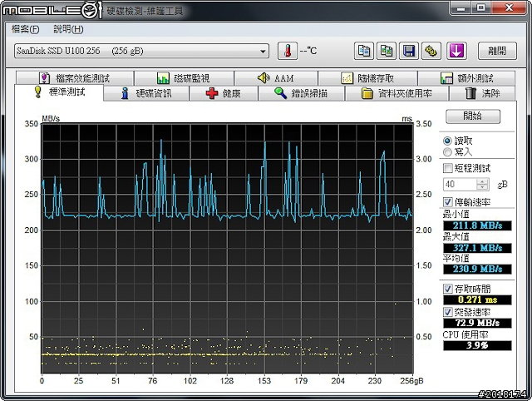The image size is (532, 401).
Task: Click the short-stroke gB value field
Action: pyautogui.click(x=461, y=184)
